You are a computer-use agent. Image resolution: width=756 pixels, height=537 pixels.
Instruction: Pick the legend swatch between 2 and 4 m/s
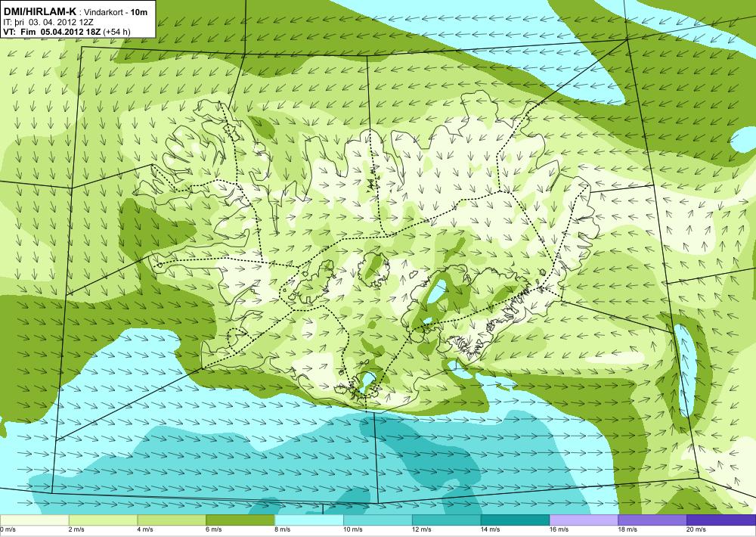click(103, 520)
